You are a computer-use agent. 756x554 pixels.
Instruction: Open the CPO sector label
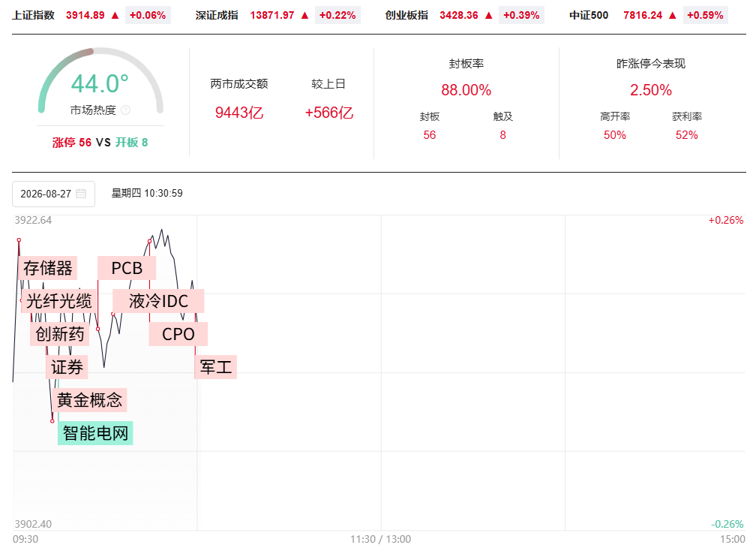[178, 334]
